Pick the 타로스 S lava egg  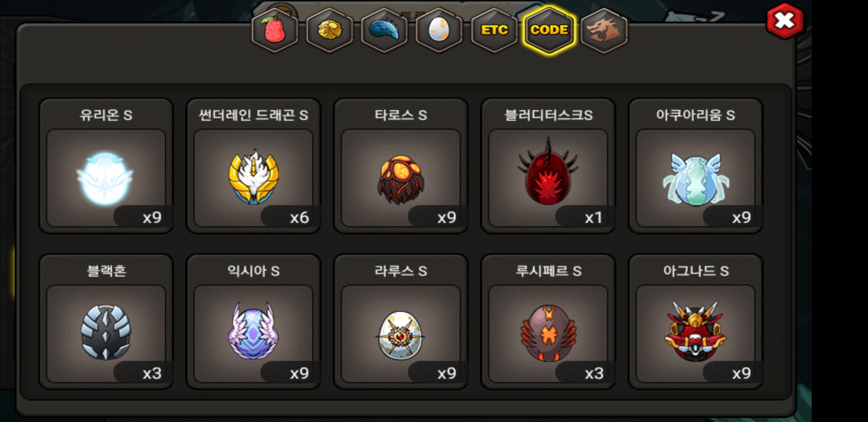click(x=400, y=178)
